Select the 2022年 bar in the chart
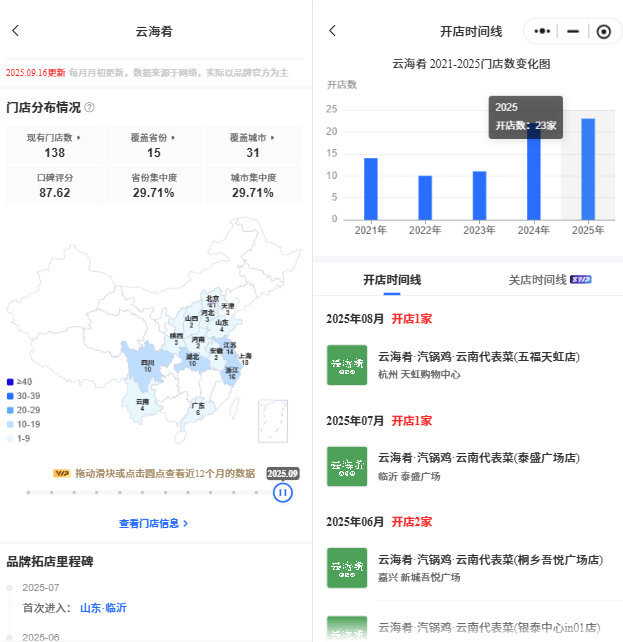This screenshot has width=623, height=642. click(x=425, y=198)
